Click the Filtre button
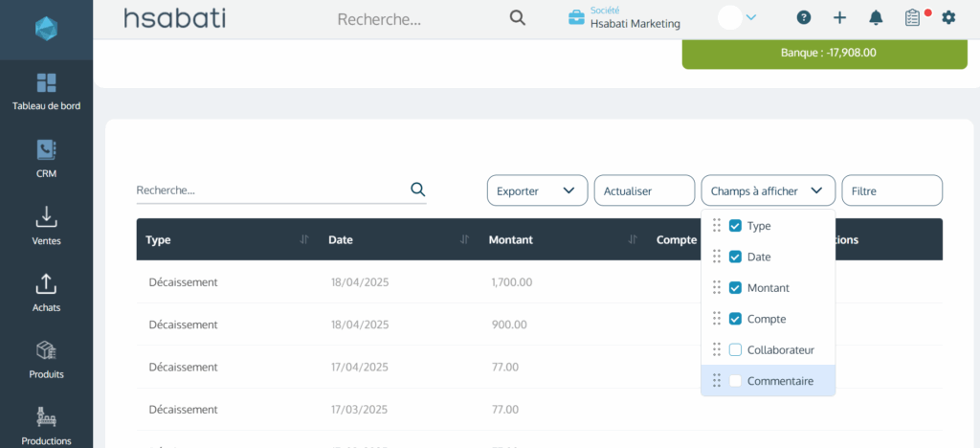The width and height of the screenshot is (980, 448). [x=891, y=190]
